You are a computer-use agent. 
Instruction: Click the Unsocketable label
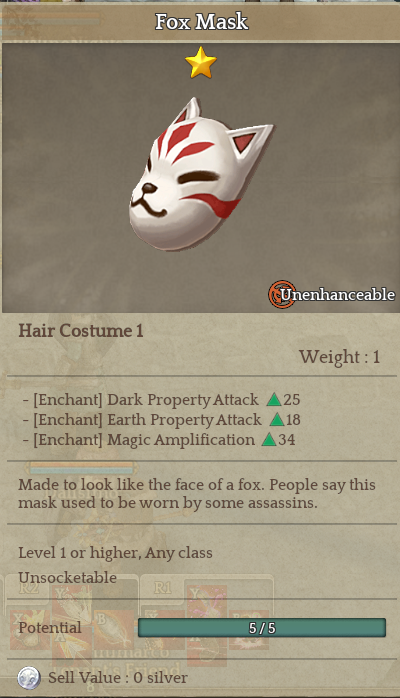pos(68,577)
